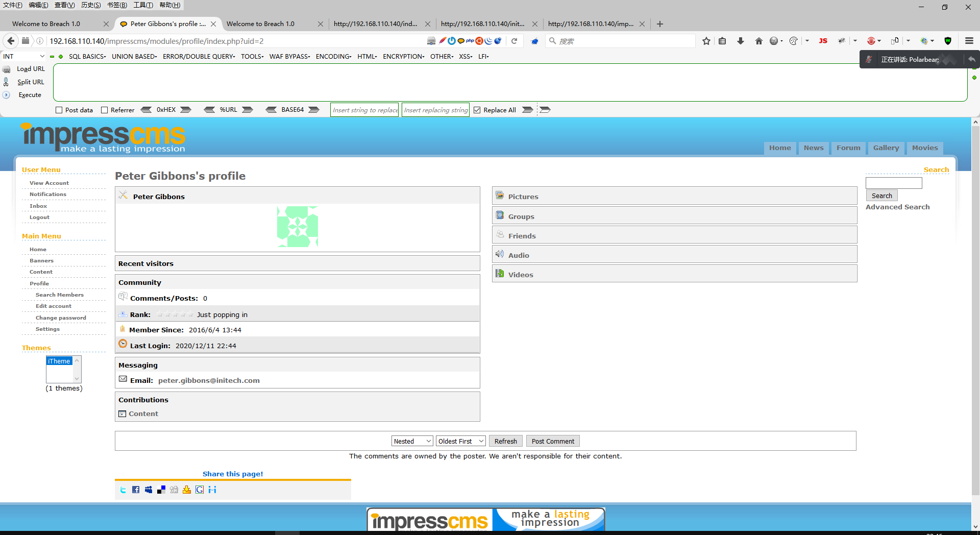Click the site Search button
The width and height of the screenshot is (980, 535).
click(881, 196)
